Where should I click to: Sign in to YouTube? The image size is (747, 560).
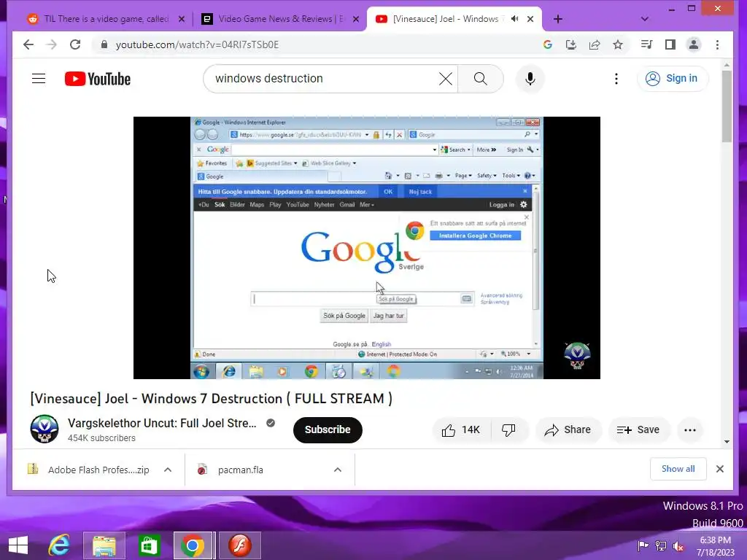pos(673,79)
